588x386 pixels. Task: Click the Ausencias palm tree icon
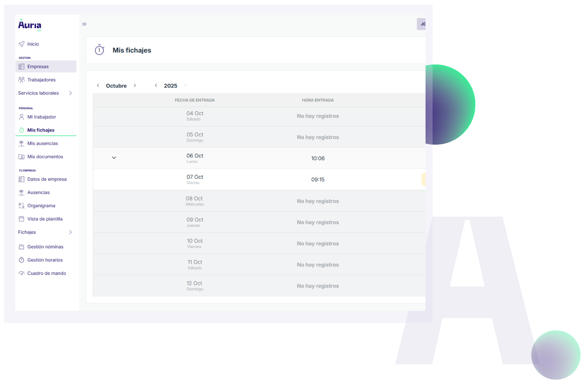(21, 192)
